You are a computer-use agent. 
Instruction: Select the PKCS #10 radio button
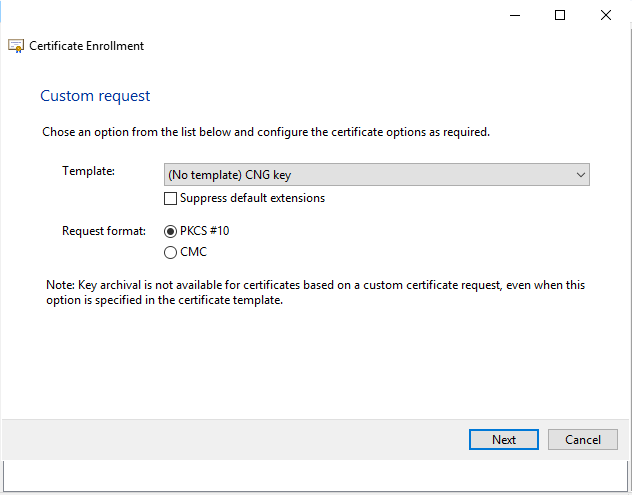click(170, 231)
